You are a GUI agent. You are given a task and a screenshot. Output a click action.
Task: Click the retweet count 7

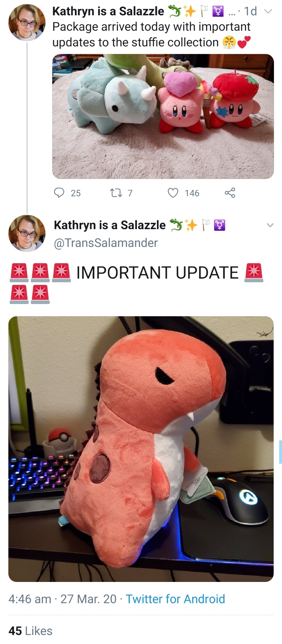click(130, 193)
